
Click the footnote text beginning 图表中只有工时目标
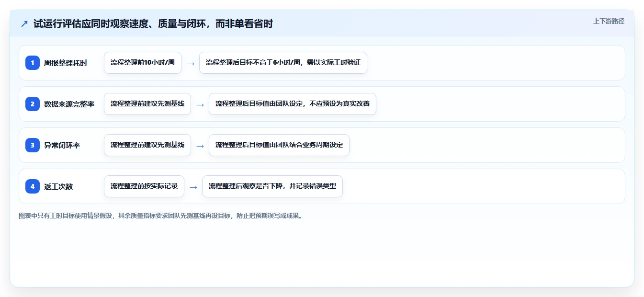coord(160,216)
